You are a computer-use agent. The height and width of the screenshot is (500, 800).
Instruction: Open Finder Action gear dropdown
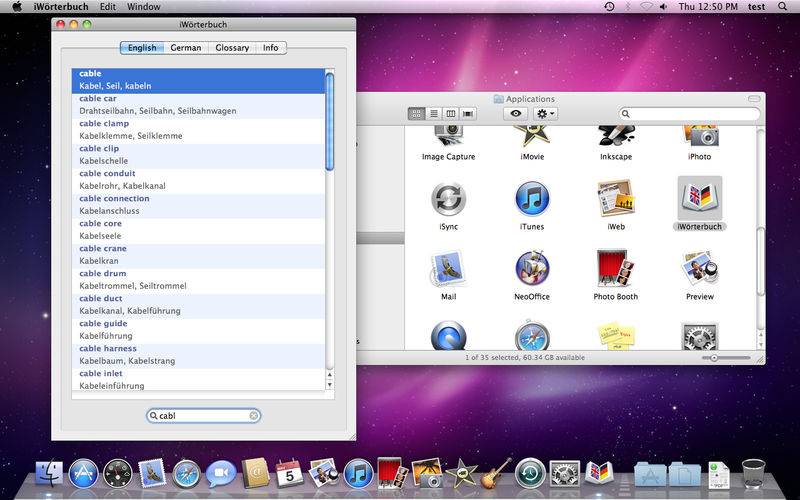point(545,113)
